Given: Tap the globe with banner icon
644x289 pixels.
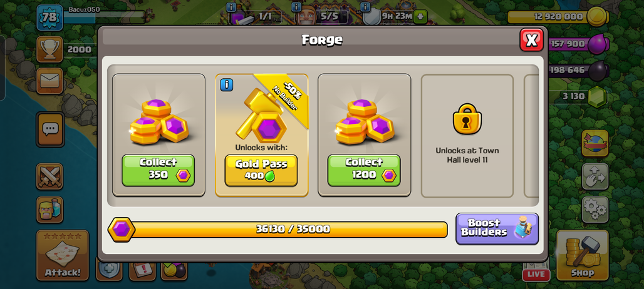Looking at the screenshot, I should coord(595,143).
